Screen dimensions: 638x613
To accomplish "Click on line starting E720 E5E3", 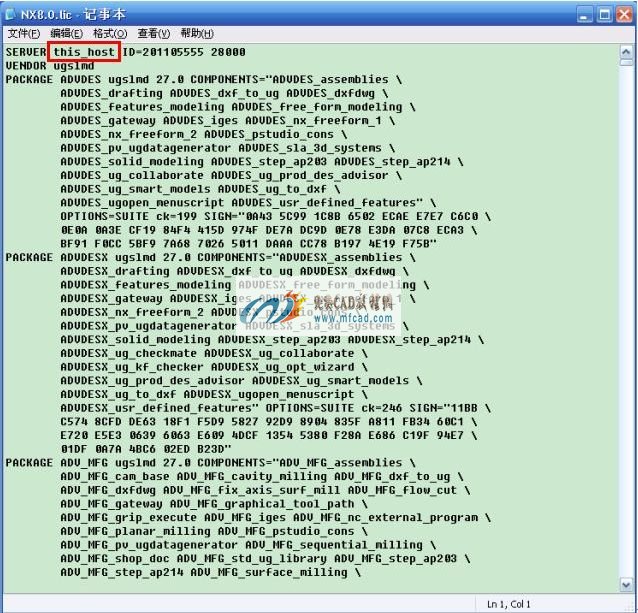I will [269, 436].
